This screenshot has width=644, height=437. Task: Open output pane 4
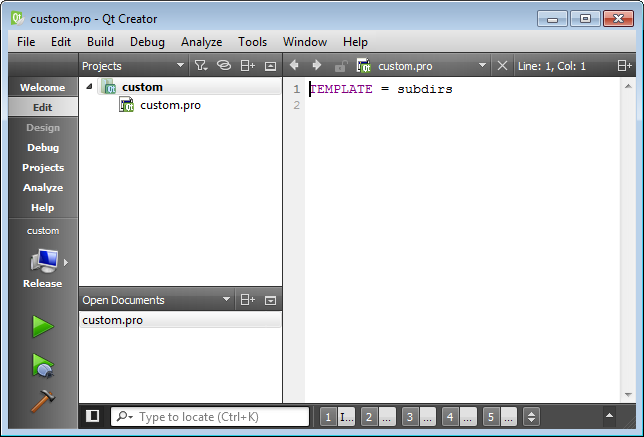coord(460,417)
